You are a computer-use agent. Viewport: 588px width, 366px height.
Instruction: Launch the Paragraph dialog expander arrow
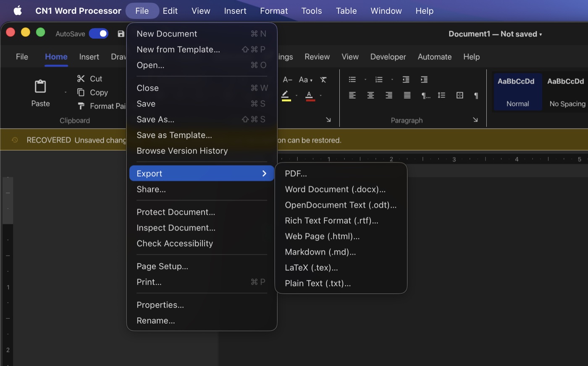[475, 120]
